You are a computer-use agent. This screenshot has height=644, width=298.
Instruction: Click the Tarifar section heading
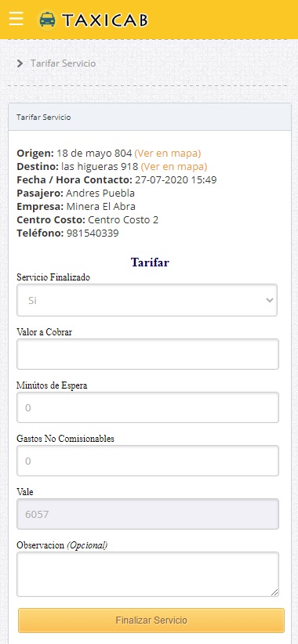click(150, 262)
